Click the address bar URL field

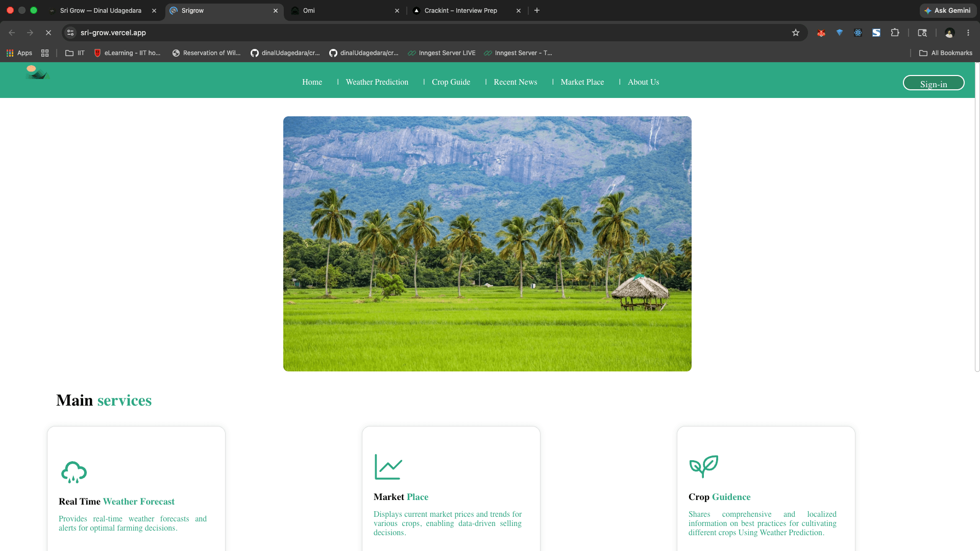[434, 33]
